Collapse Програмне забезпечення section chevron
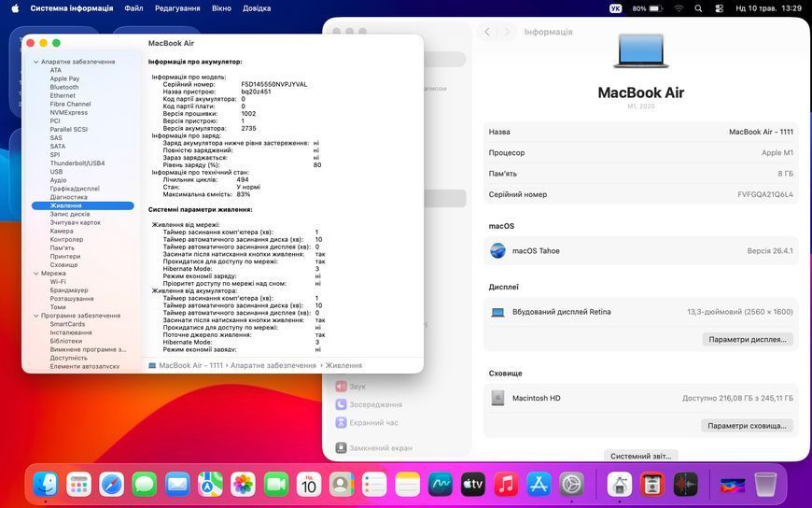 (35, 316)
